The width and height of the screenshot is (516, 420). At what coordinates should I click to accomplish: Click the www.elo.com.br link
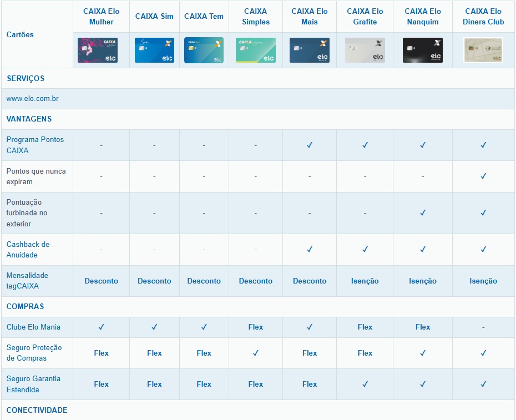coord(33,99)
